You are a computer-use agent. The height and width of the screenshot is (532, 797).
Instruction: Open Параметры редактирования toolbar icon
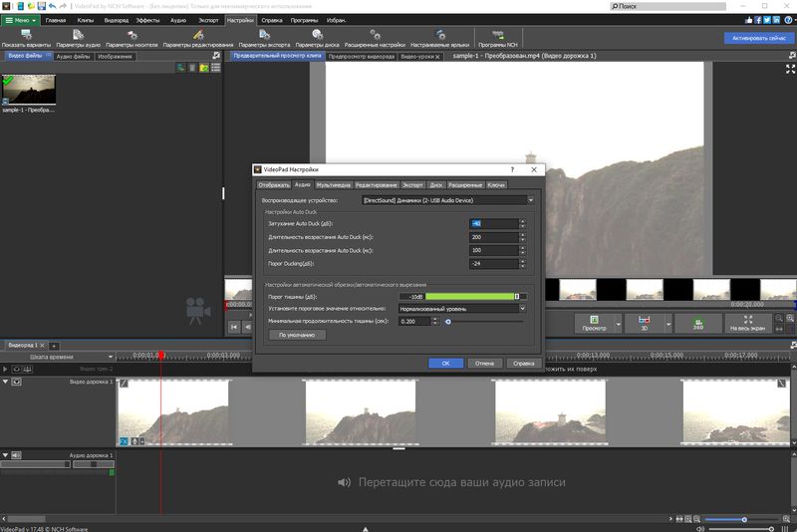coord(197,36)
